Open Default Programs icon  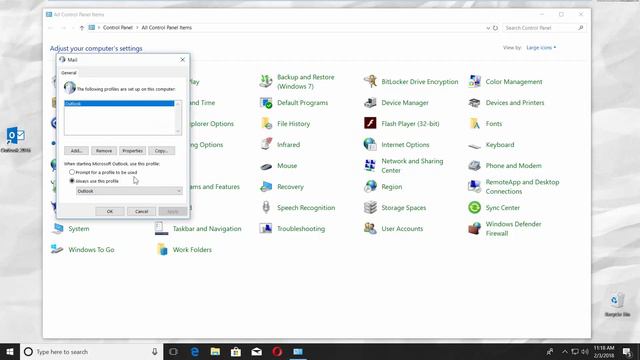click(x=266, y=102)
